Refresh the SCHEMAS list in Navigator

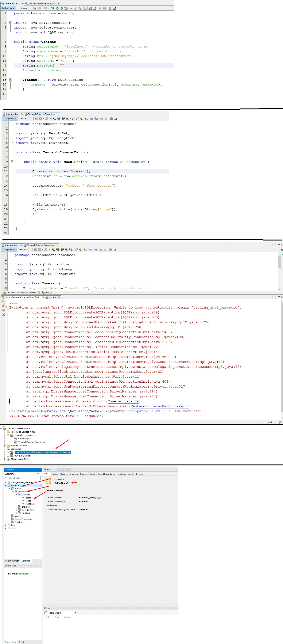point(38,474)
